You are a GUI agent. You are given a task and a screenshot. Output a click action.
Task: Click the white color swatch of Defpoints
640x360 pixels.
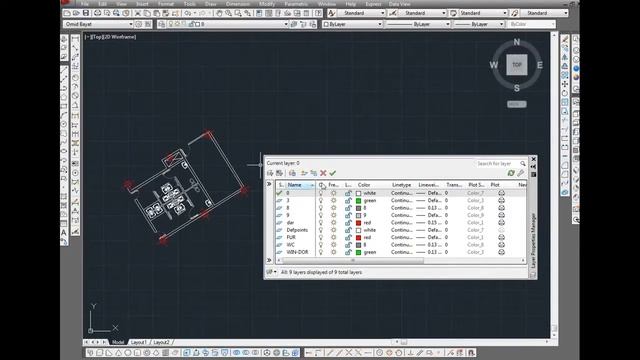pos(358,230)
